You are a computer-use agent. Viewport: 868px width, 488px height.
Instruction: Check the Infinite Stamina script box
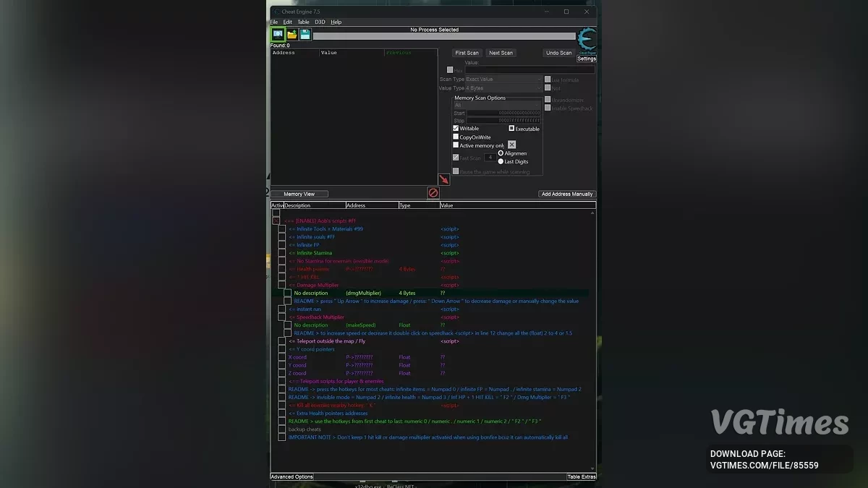282,253
